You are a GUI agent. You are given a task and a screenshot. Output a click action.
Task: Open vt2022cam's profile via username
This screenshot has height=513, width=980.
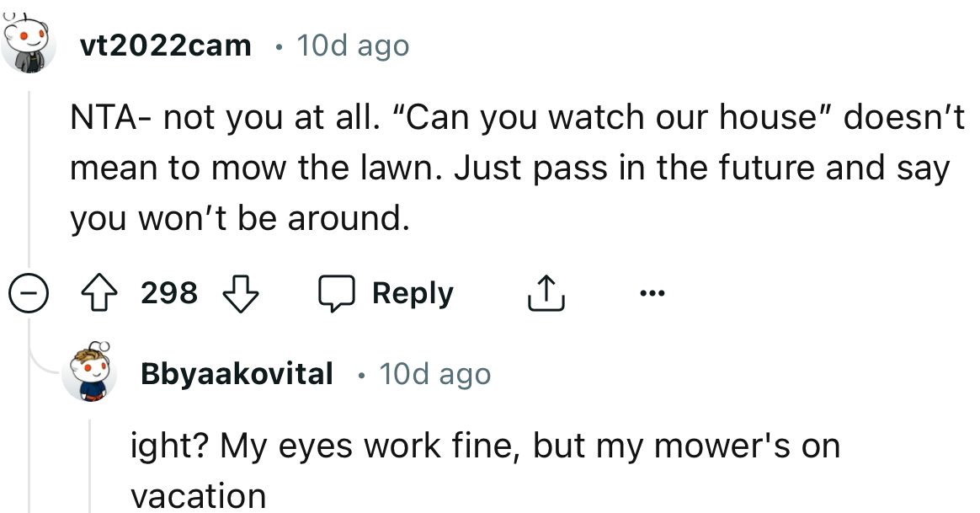pyautogui.click(x=165, y=45)
